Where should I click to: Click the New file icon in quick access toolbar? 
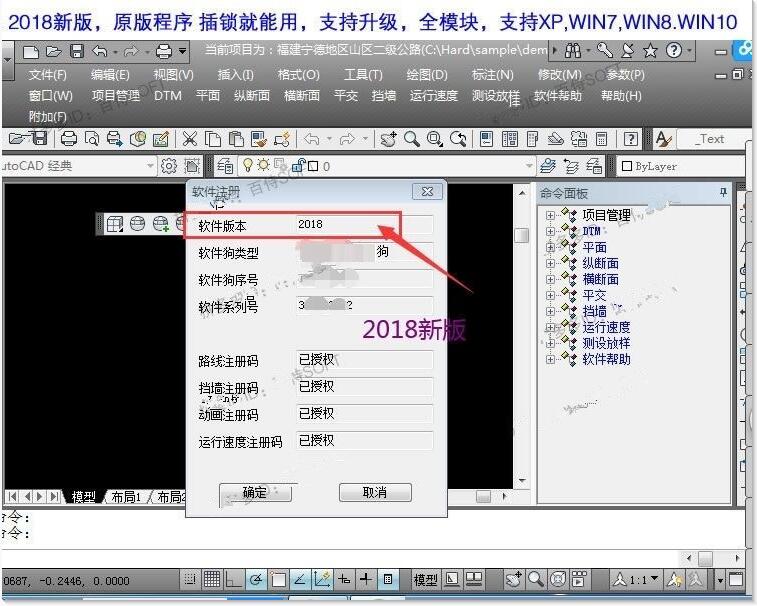click(30, 51)
